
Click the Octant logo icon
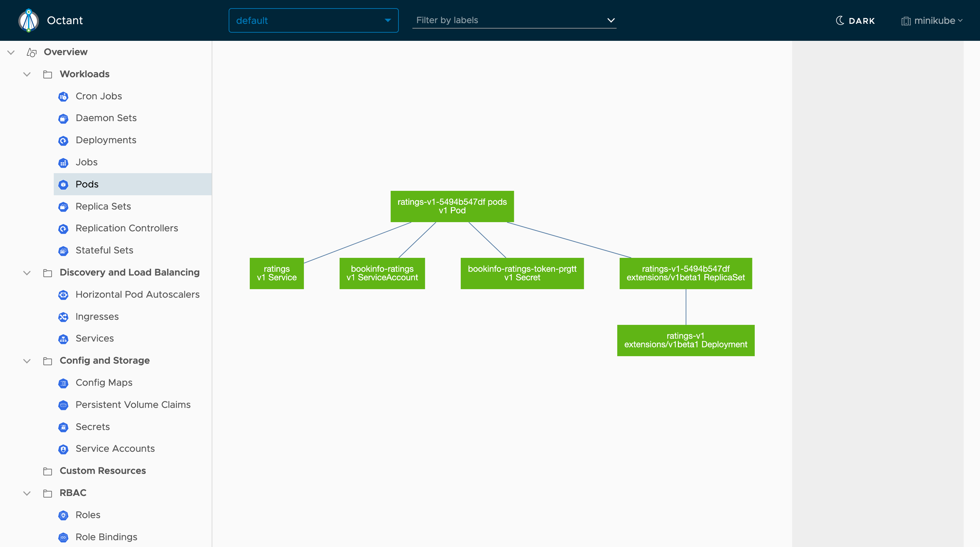pyautogui.click(x=29, y=20)
